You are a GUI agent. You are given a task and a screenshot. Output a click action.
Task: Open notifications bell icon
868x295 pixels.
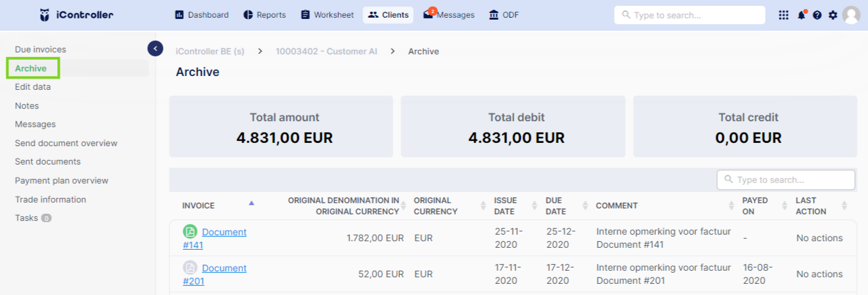(x=802, y=15)
